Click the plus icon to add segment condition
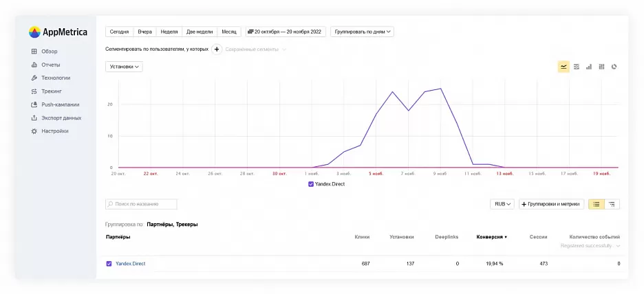The height and width of the screenshot is (294, 644). (x=217, y=49)
